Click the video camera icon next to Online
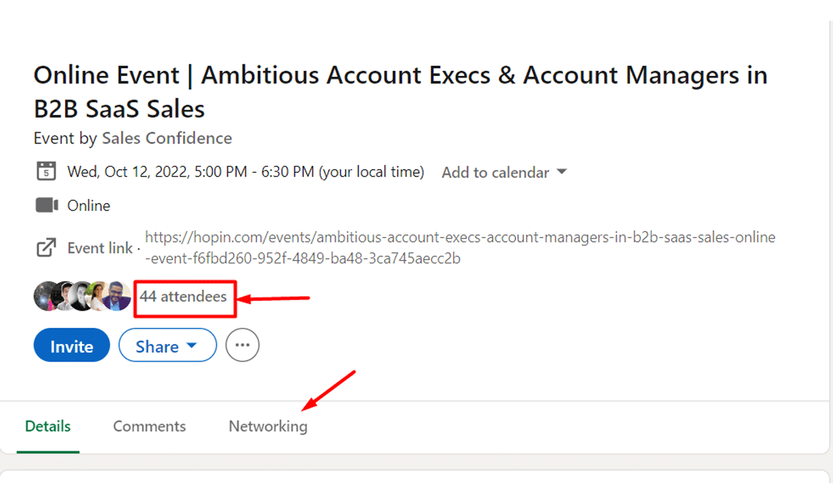The height and width of the screenshot is (504, 833). [47, 206]
